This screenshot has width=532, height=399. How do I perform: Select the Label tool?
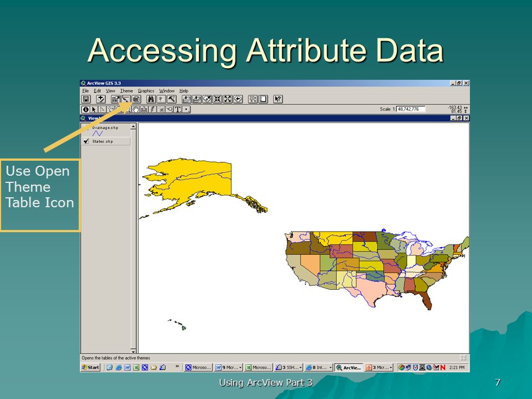[170, 109]
